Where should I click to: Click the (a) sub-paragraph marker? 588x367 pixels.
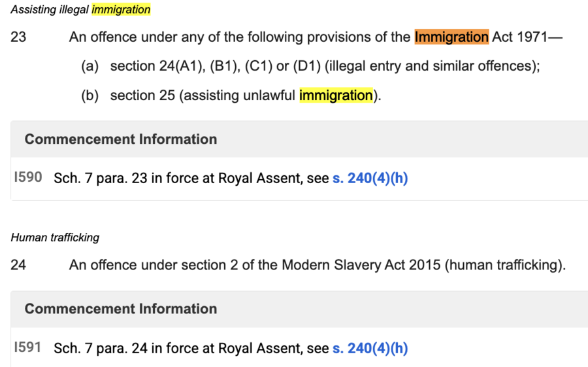pos(90,66)
